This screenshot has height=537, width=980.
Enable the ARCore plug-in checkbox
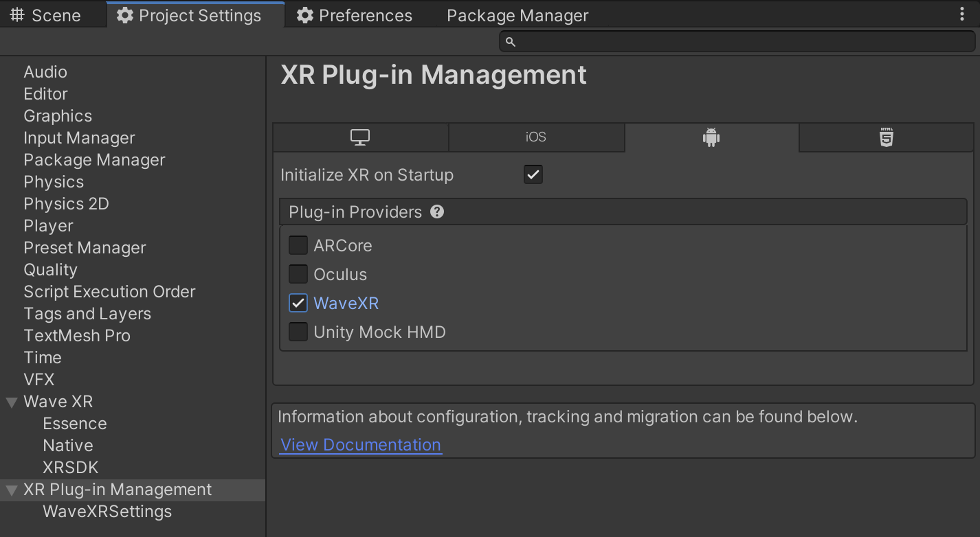click(x=298, y=245)
